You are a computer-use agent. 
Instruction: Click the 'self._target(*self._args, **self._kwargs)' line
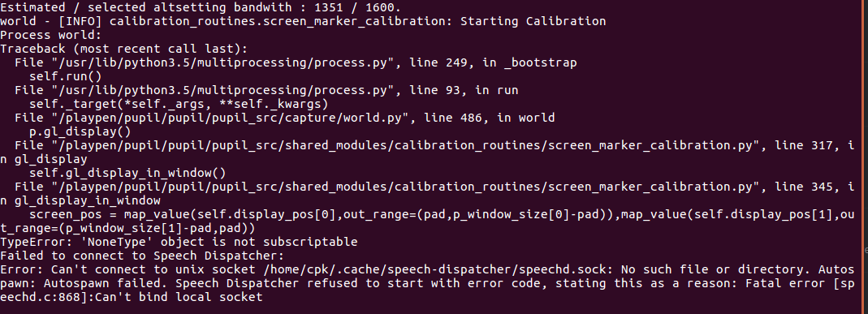point(179,104)
